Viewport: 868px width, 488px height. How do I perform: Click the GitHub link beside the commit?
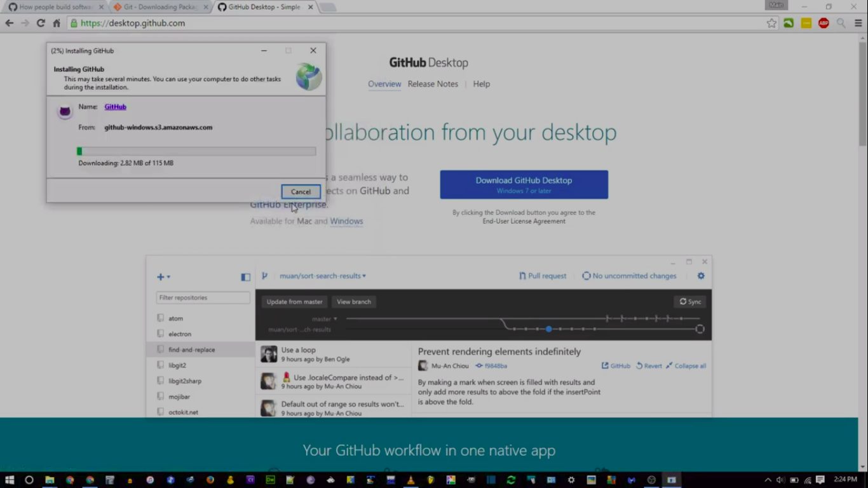616,366
